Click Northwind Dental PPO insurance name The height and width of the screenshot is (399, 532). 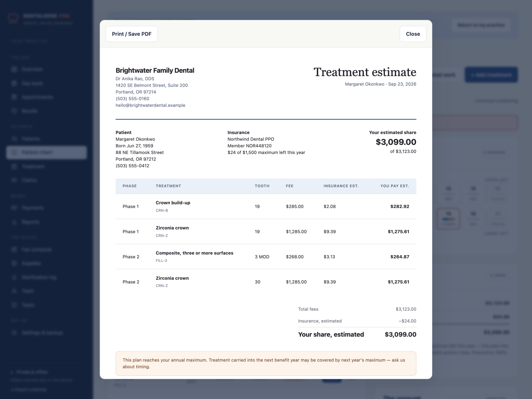(251, 139)
